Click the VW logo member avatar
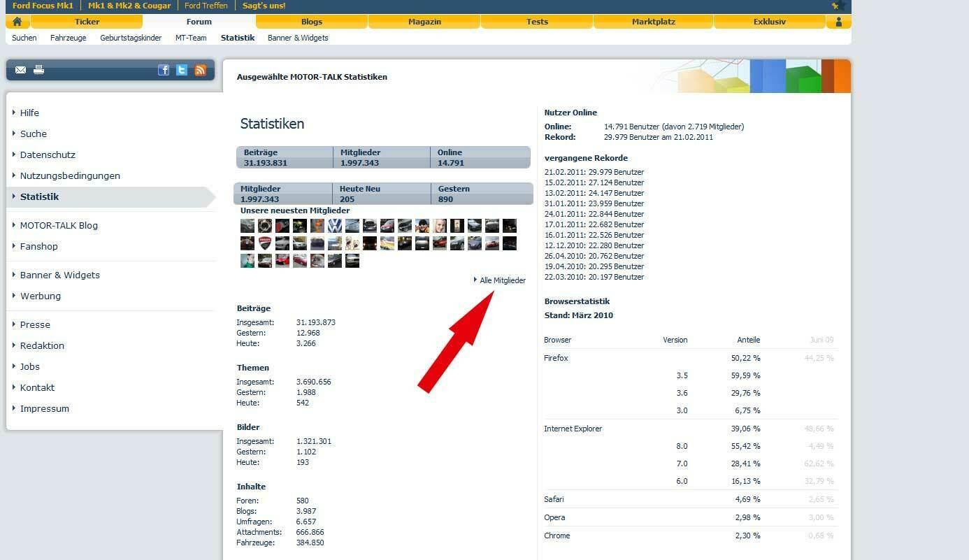This screenshot has width=969, height=560. click(x=334, y=226)
